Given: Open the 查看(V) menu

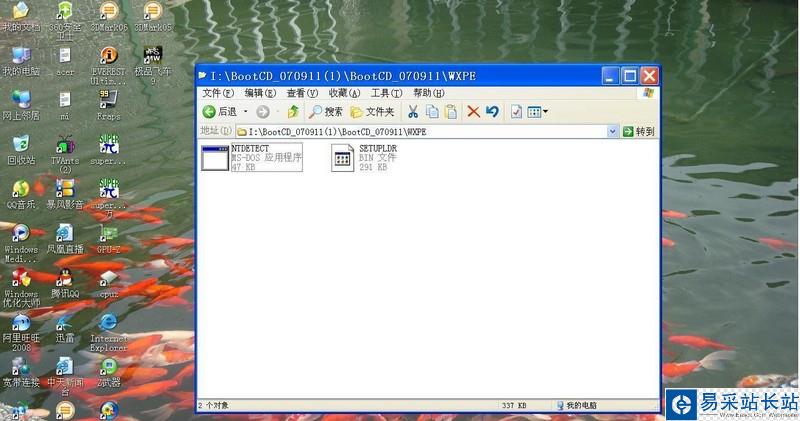Looking at the screenshot, I should (302, 93).
